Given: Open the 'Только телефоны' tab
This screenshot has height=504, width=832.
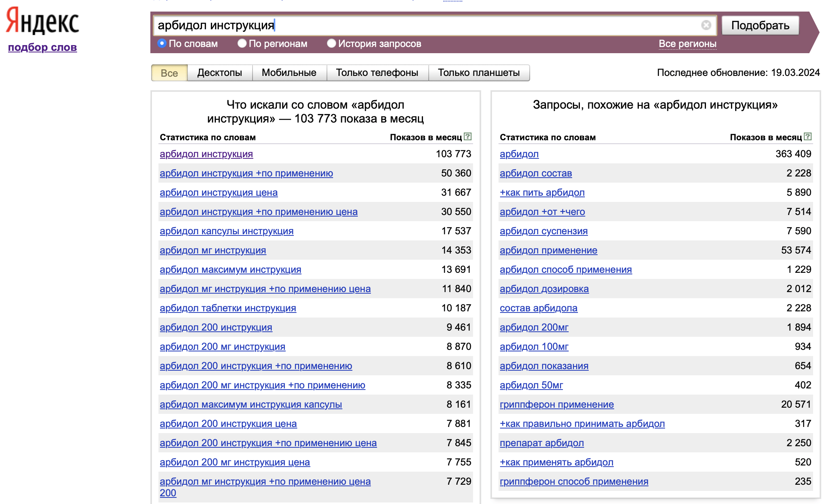Looking at the screenshot, I should coord(377,73).
